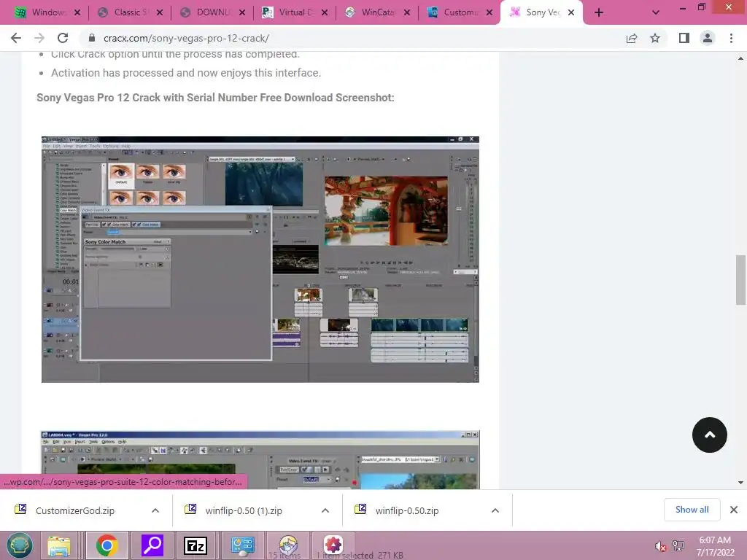Close the WinCatalog tab
This screenshot has width=747, height=560.
tap(407, 12)
